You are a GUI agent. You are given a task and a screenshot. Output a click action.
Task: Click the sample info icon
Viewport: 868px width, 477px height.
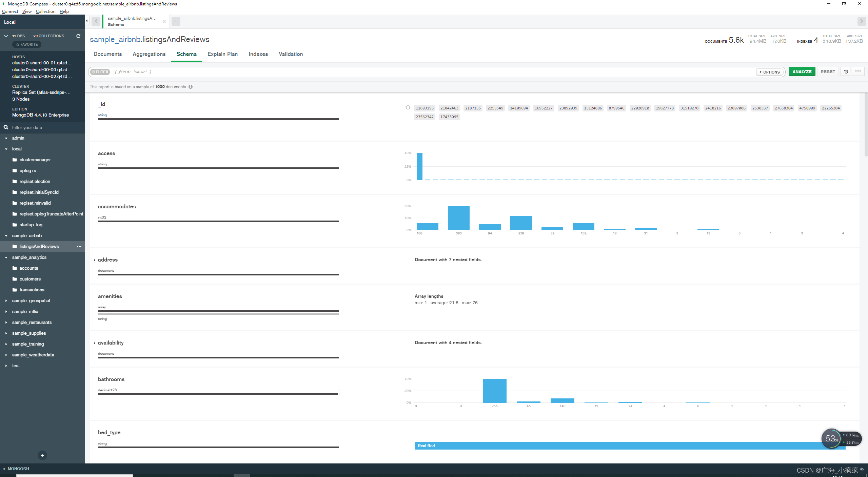pos(191,87)
